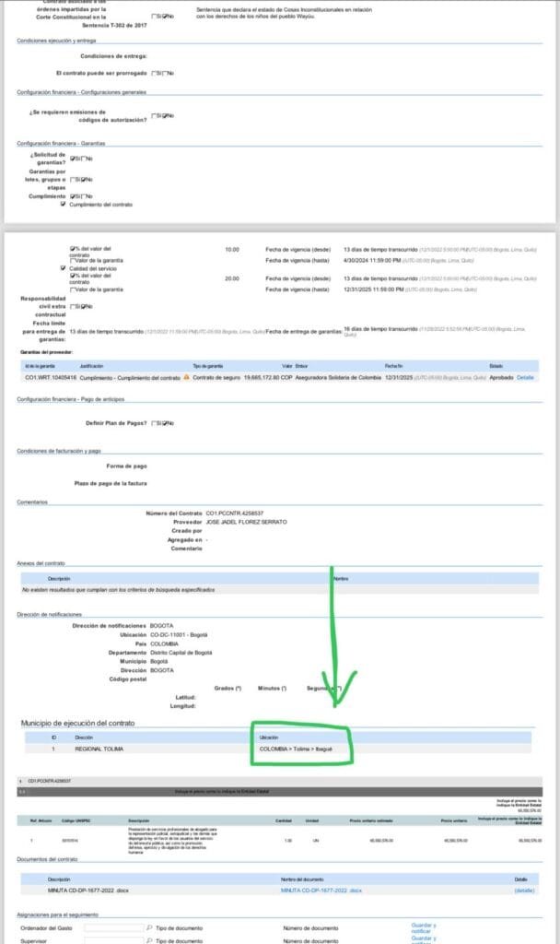The height and width of the screenshot is (944, 560).
Task: Uncheck No for emisiones de códigos de autorización
Action: (164, 115)
